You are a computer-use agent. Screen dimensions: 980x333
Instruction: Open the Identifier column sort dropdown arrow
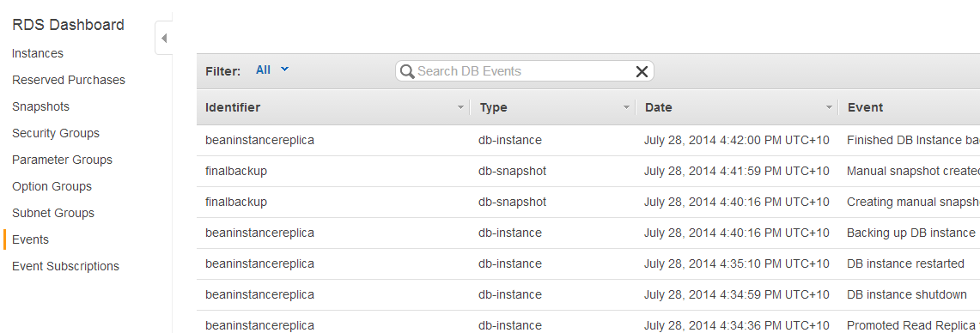461,107
